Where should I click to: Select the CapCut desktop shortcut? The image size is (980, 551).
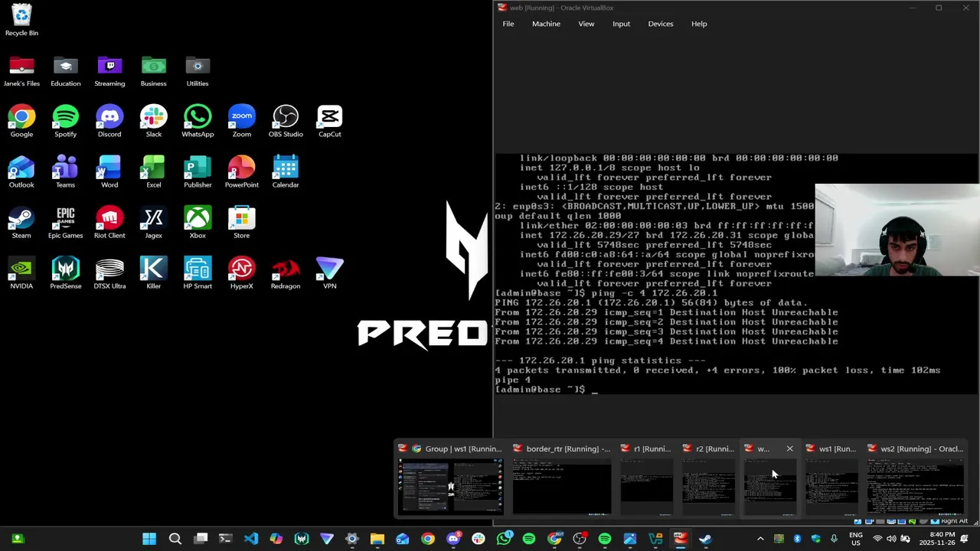point(329,122)
